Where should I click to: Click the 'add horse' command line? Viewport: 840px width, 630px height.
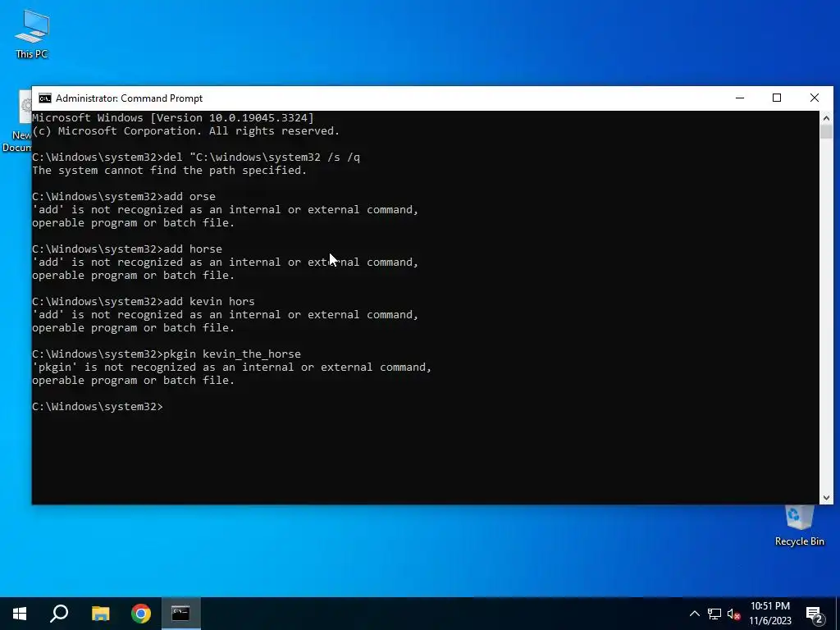127,249
